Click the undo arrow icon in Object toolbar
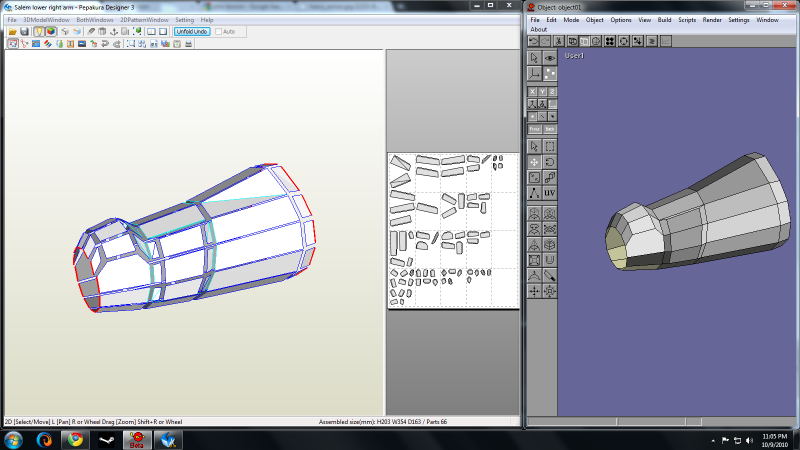The width and height of the screenshot is (800, 450). (x=534, y=41)
